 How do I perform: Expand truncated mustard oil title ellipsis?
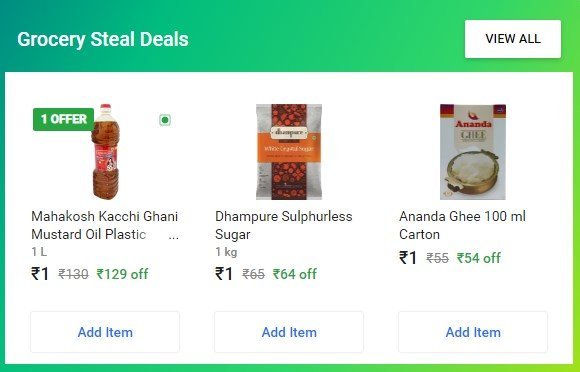tap(173, 235)
